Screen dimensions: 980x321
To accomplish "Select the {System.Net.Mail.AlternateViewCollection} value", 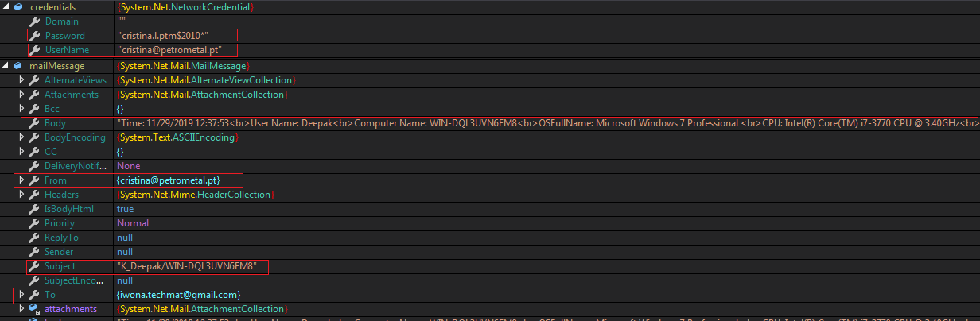I will 205,80.
